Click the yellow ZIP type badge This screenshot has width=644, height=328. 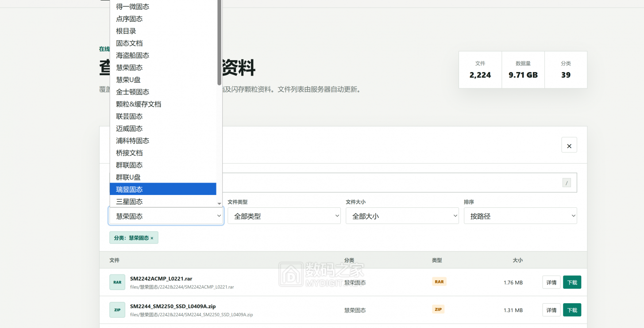(x=438, y=309)
